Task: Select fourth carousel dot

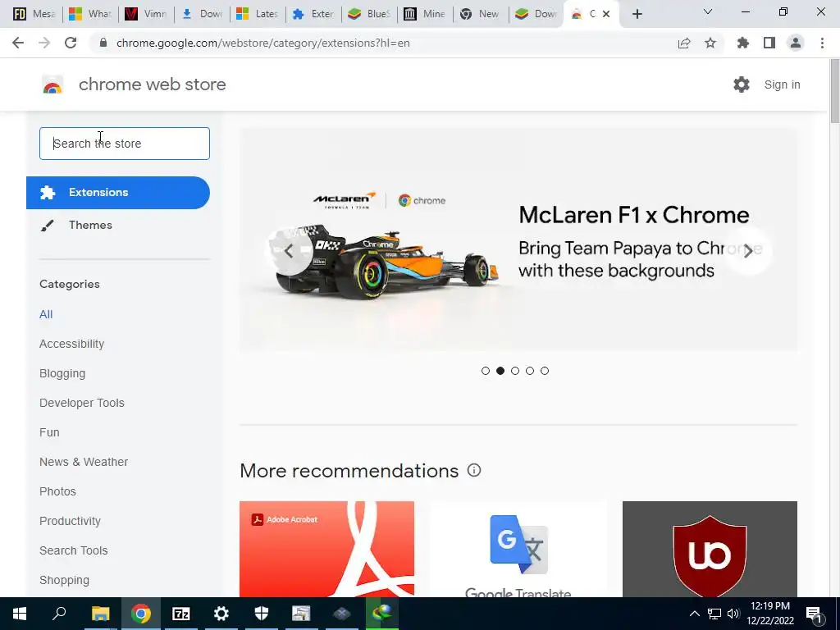Action: point(530,371)
